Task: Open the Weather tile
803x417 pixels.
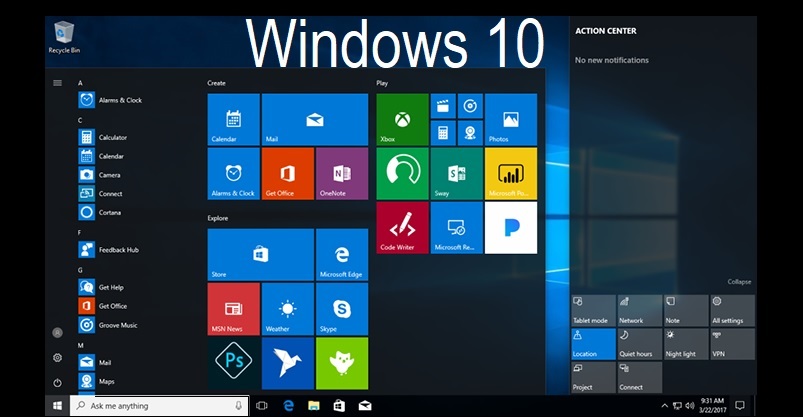Action: (x=288, y=309)
